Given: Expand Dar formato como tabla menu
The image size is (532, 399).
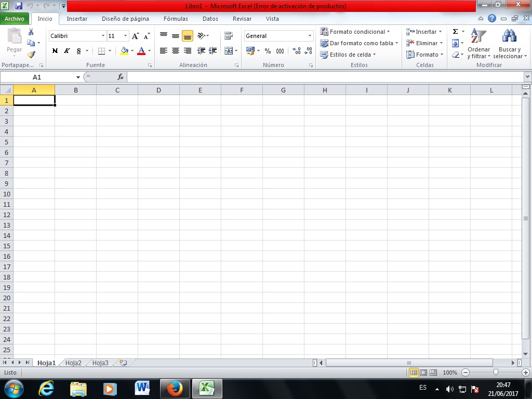Looking at the screenshot, I should [359, 43].
